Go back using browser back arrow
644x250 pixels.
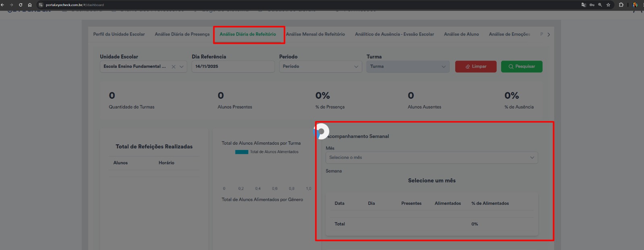2,5
